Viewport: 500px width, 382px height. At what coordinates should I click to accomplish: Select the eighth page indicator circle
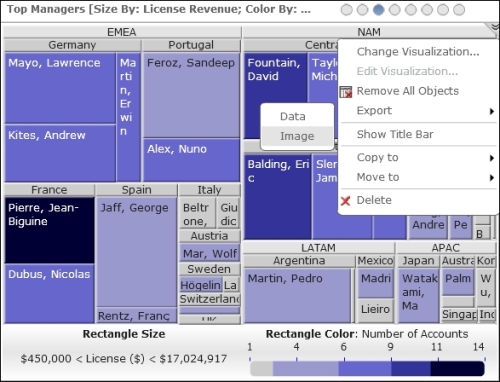click(x=459, y=10)
